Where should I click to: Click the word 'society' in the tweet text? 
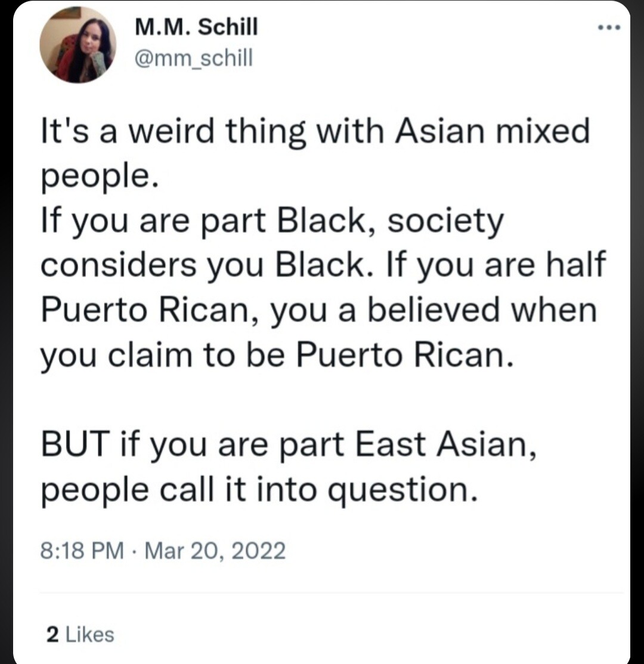(x=446, y=221)
